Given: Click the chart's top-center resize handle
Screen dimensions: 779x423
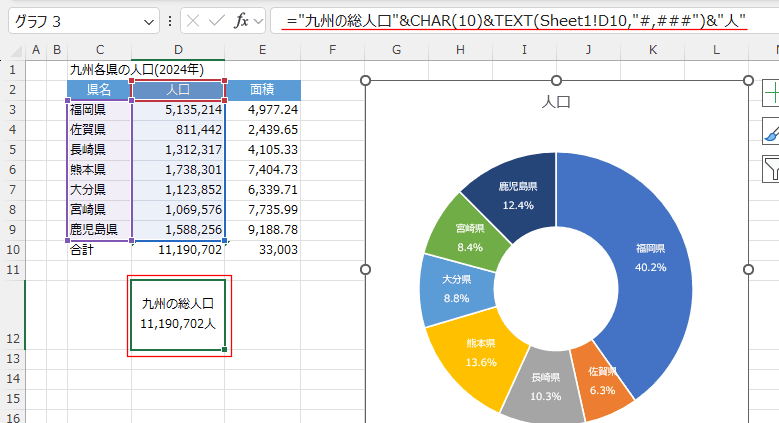Looking at the screenshot, I should (x=556, y=81).
